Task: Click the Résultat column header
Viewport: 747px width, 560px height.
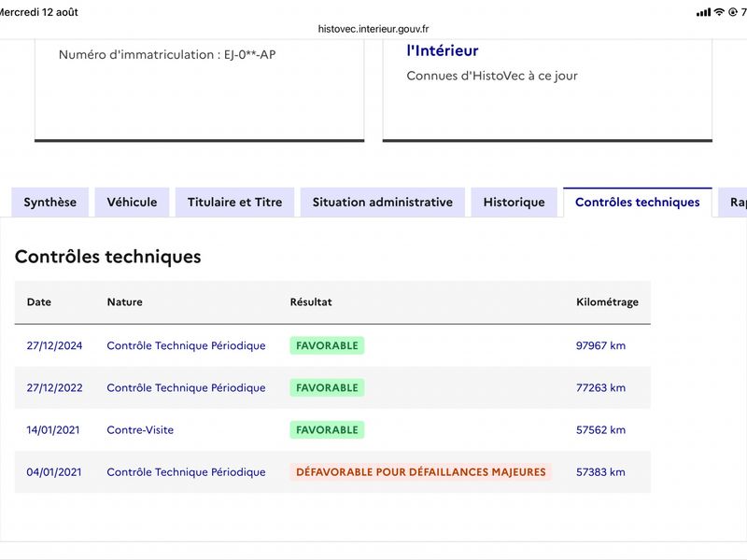Action: coord(311,301)
